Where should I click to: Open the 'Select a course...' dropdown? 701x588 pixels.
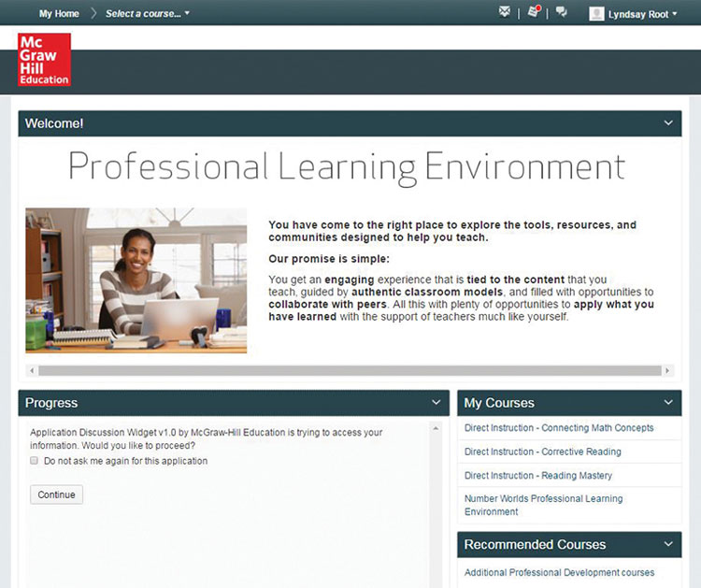147,13
